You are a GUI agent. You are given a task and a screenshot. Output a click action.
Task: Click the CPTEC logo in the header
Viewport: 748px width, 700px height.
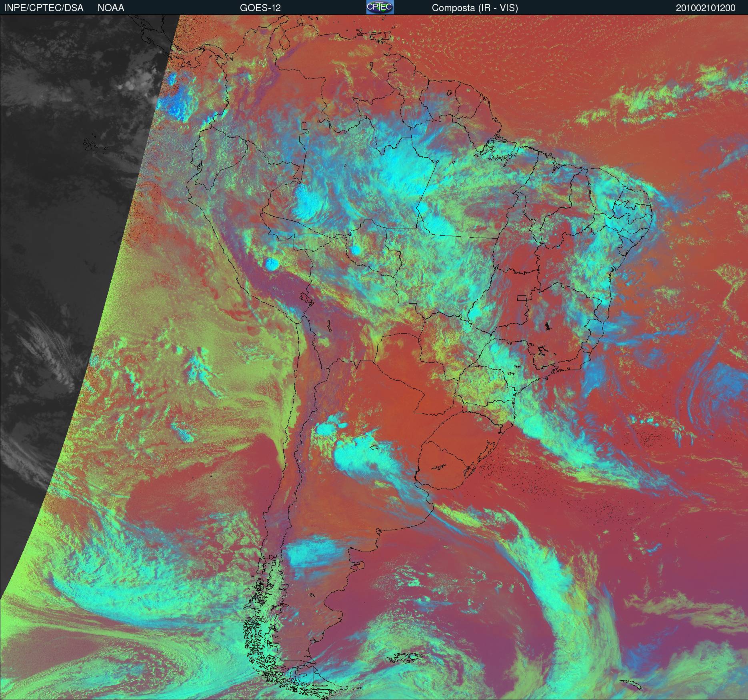(380, 7)
